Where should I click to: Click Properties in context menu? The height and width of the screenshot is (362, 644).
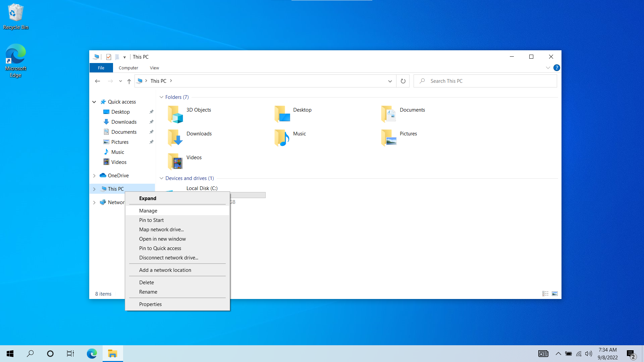(x=150, y=304)
